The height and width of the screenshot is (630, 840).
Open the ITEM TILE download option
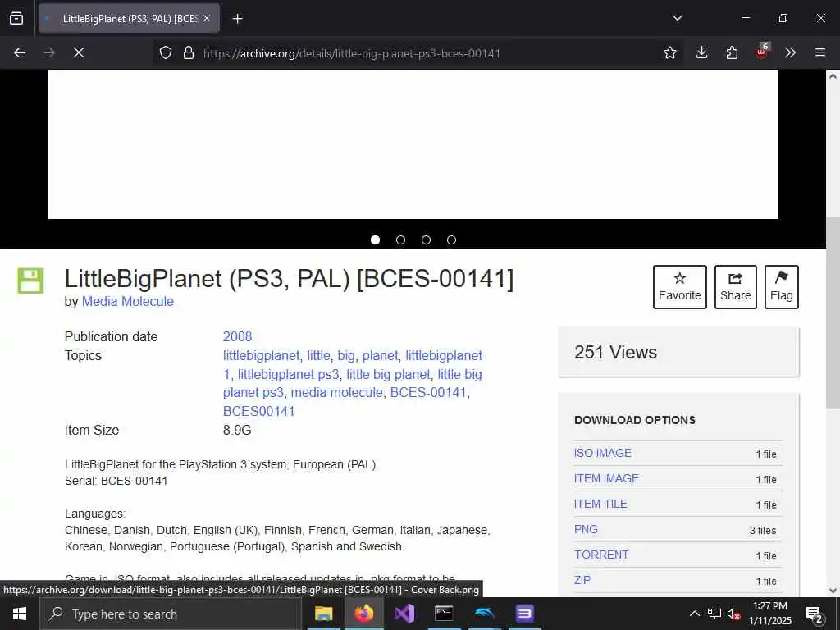[x=600, y=504]
